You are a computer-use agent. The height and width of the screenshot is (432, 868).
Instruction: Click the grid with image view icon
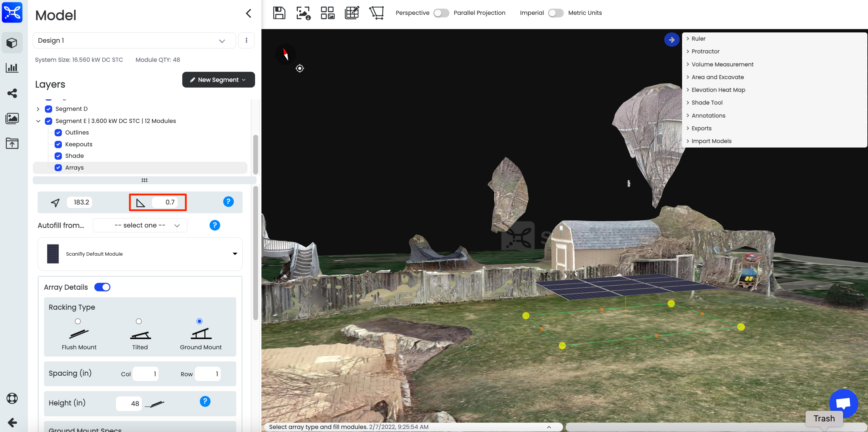click(x=328, y=13)
